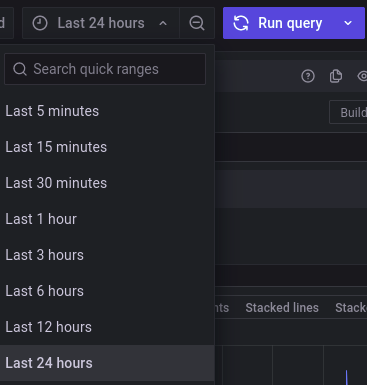This screenshot has height=385, width=367.
Task: Select Last 15 minutes range
Action: (107, 147)
